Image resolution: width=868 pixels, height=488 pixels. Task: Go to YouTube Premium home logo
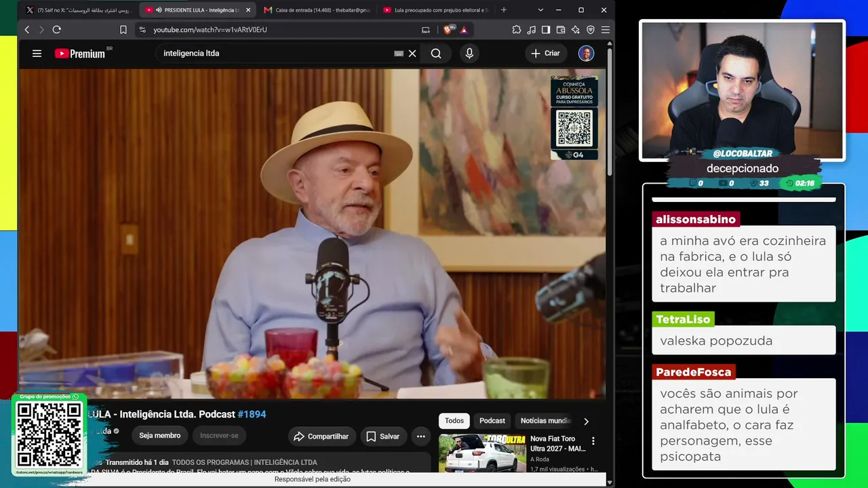pyautogui.click(x=81, y=54)
